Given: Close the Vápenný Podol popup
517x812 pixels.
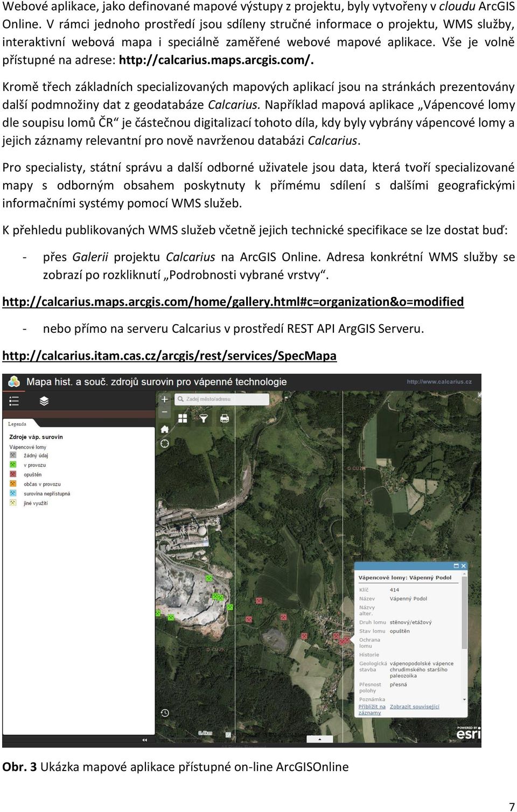Looking at the screenshot, I should pos(463,566).
